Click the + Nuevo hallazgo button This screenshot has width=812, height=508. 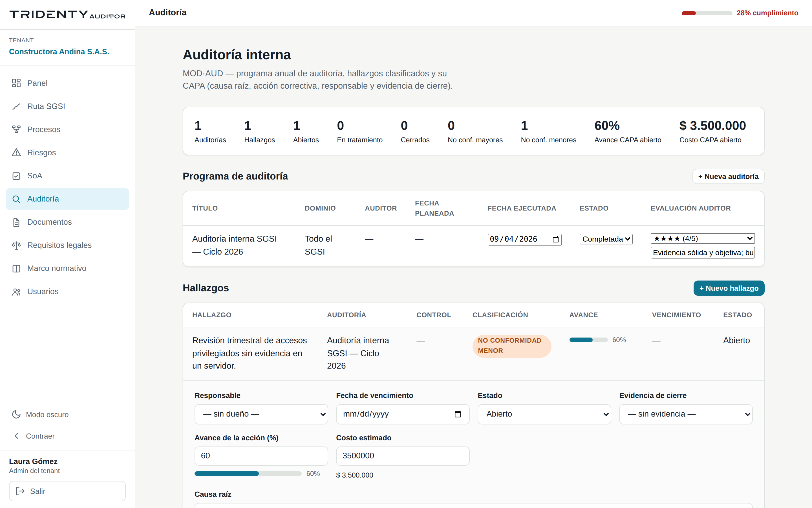pos(729,288)
